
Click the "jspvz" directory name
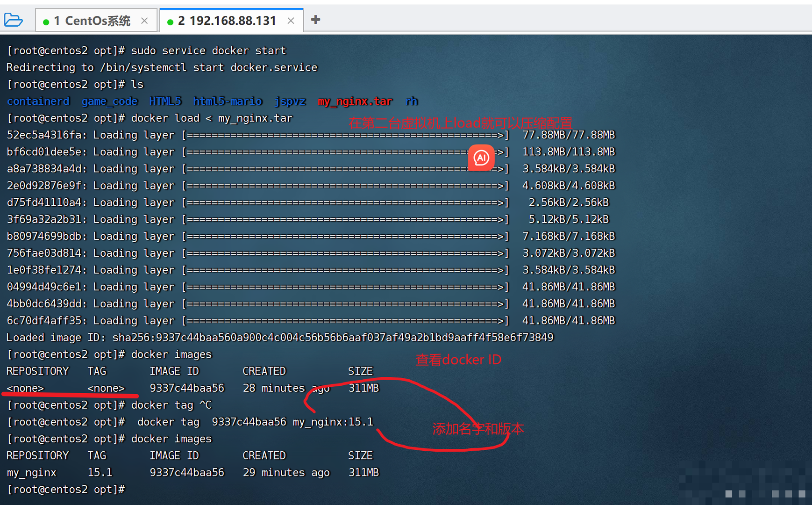pos(290,101)
